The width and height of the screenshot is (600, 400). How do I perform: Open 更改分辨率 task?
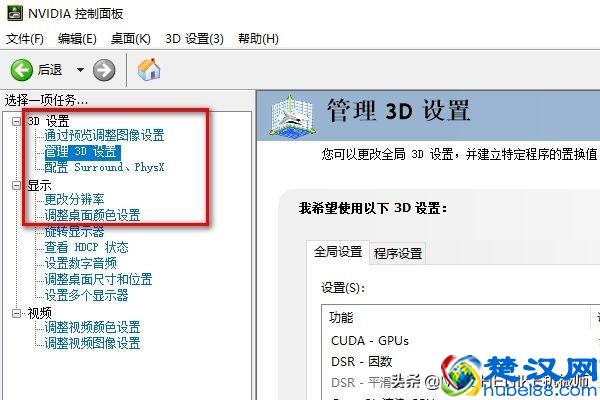tap(74, 199)
